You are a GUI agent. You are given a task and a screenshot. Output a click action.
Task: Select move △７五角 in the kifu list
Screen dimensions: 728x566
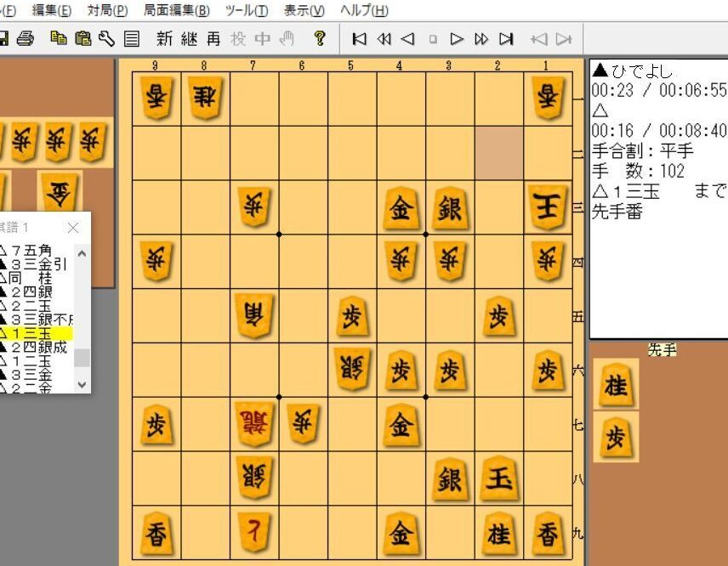[x=31, y=251]
